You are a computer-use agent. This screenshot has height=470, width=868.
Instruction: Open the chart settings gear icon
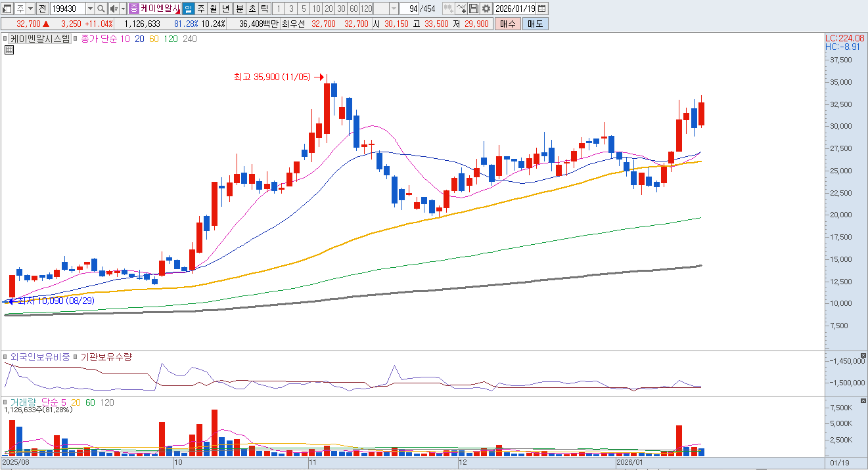pyautogui.click(x=486, y=9)
